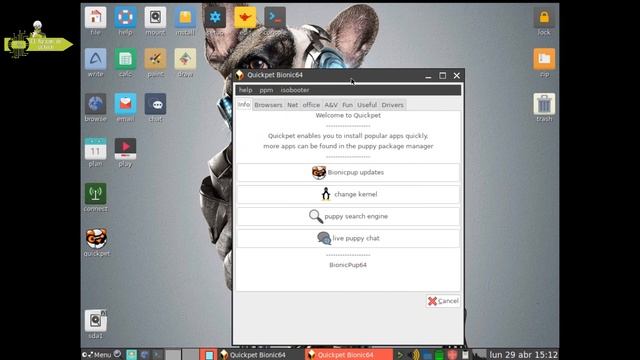Open the taskbar Menu button

pyautogui.click(x=97, y=355)
